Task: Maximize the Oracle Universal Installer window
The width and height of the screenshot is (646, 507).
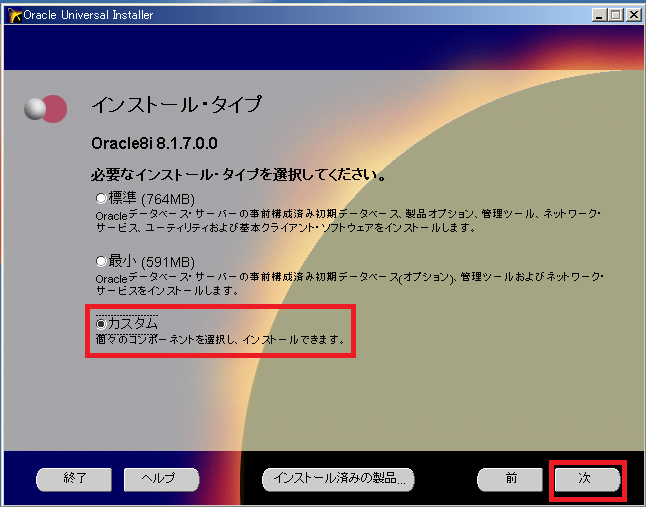Action: click(x=616, y=15)
